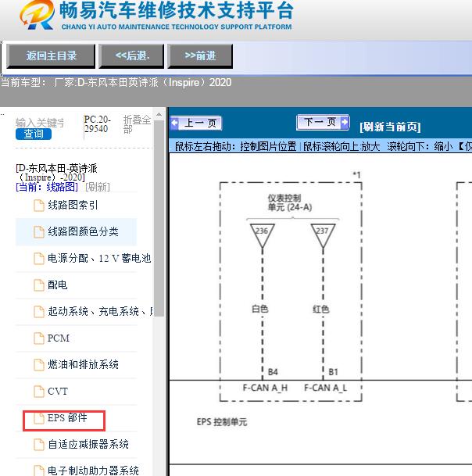The height and width of the screenshot is (476, 472).
Task: Click document icon beside 燃油和排放系统
Action: [39, 364]
